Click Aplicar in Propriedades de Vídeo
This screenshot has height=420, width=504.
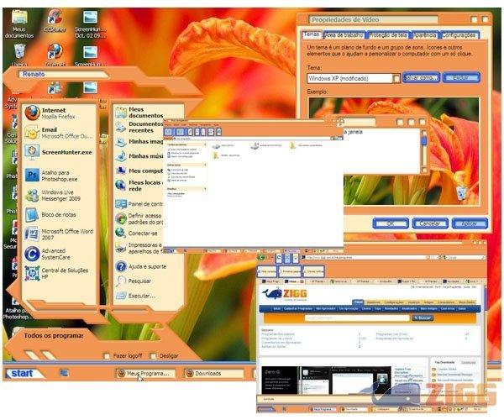point(470,223)
